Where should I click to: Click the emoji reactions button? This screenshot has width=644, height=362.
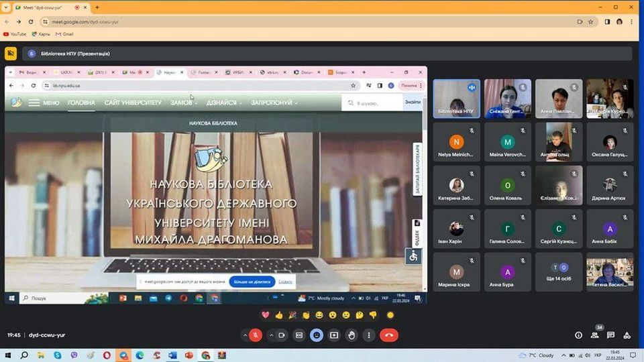pos(316,335)
